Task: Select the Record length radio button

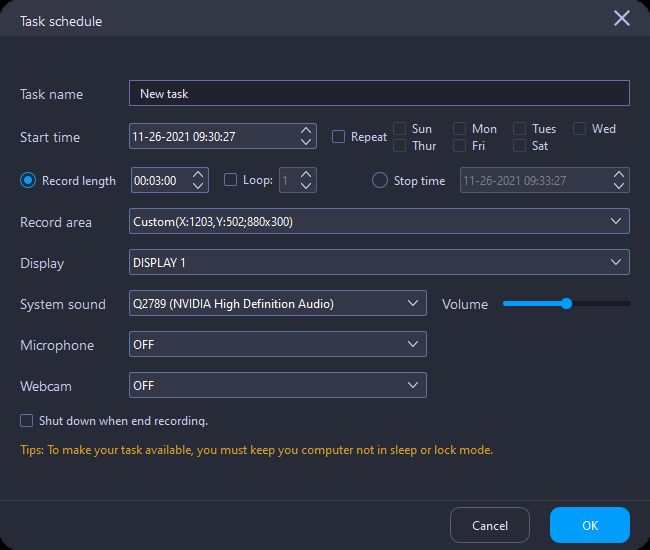Action: [x=28, y=181]
